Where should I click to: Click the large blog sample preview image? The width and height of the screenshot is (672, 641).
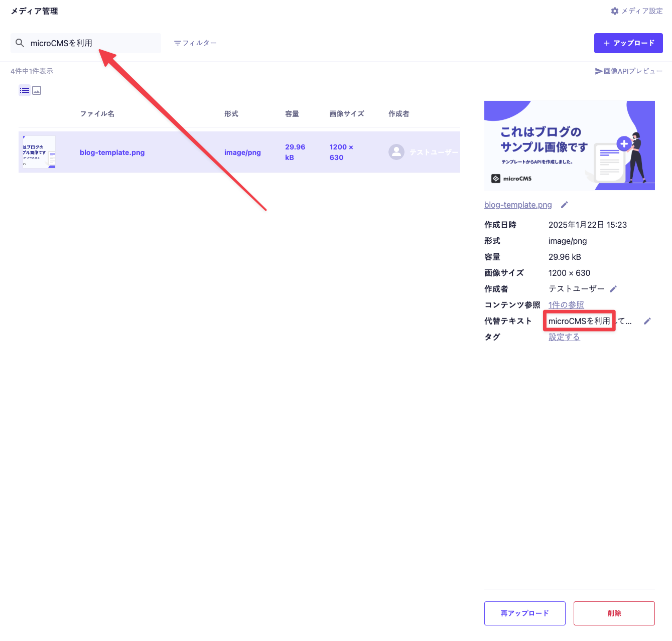(569, 145)
